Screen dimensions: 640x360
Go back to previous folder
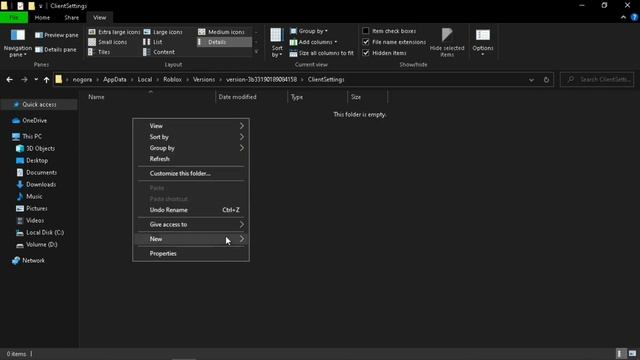(x=9, y=80)
